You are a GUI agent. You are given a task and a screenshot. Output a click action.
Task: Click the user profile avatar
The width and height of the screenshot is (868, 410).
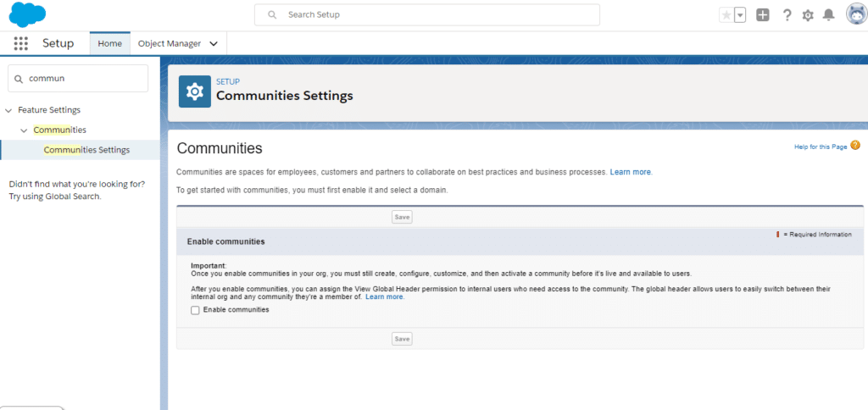pyautogui.click(x=855, y=14)
